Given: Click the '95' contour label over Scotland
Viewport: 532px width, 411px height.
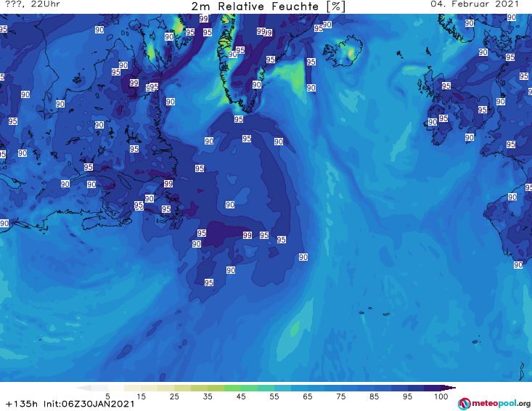Looking at the screenshot, I should 446,86.
